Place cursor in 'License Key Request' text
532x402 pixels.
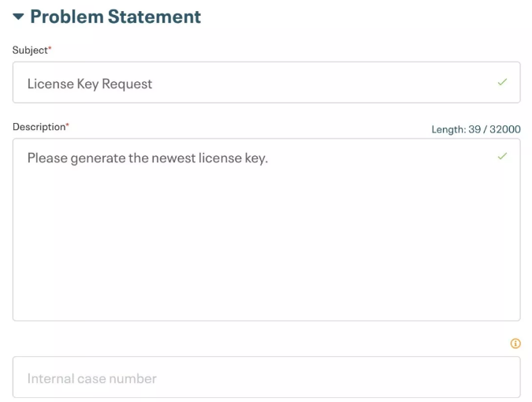tap(90, 84)
